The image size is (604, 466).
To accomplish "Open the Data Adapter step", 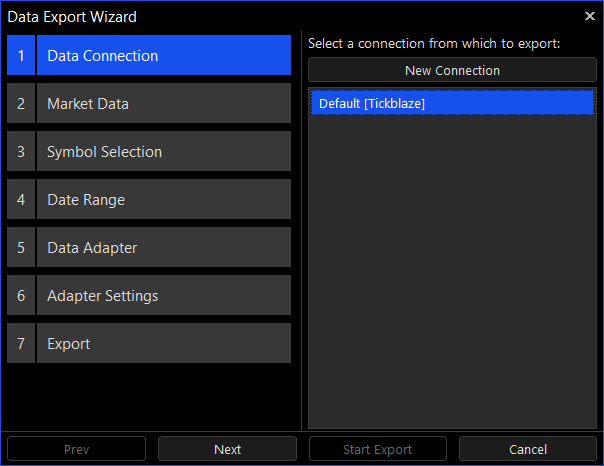I will [163, 248].
